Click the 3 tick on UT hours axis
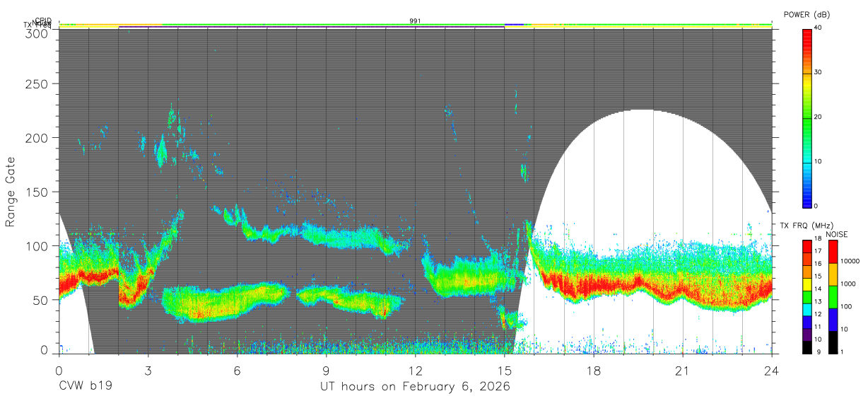Viewport: 868px width, 401px height. click(148, 370)
